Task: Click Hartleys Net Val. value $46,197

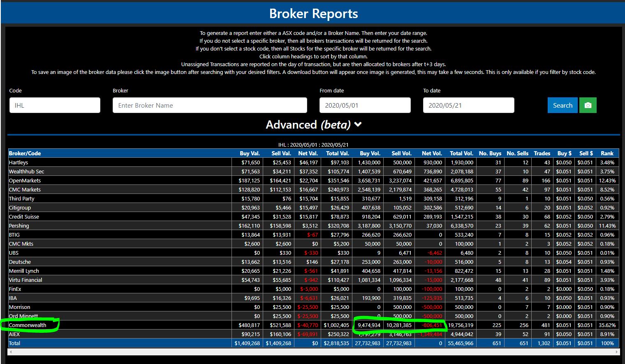Action: pyautogui.click(x=308, y=162)
